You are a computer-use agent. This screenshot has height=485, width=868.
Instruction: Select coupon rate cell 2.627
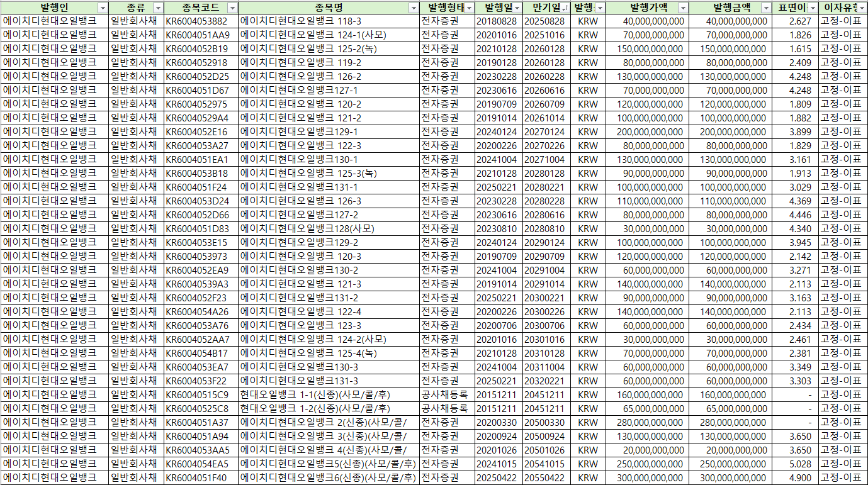click(795, 21)
